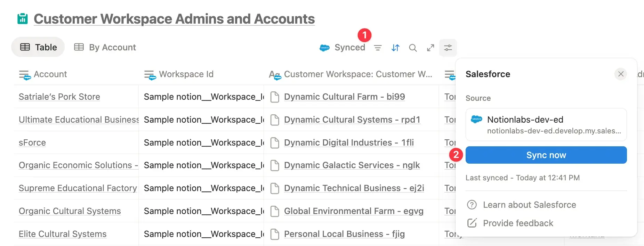Image resolution: width=644 pixels, height=246 pixels.
Task: Click page icon beside Personal Local Business - fjig
Action: click(x=275, y=234)
